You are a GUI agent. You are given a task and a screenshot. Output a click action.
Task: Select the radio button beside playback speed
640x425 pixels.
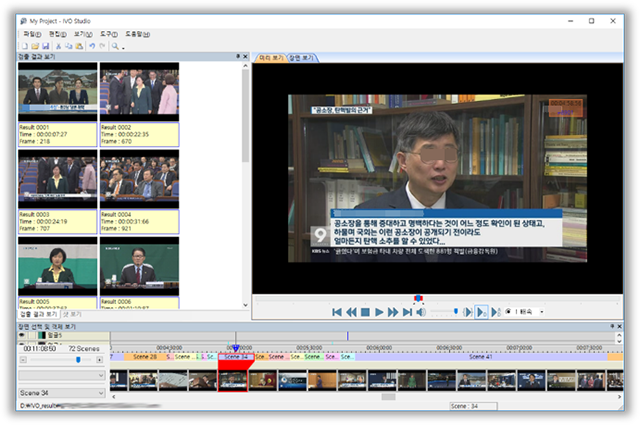pos(507,312)
